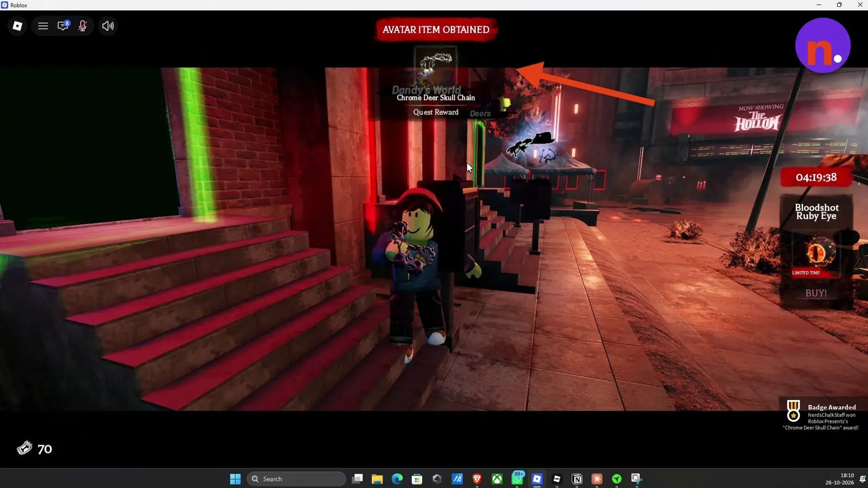
Task: Open Snipping Tool from taskbar
Action: coord(636,479)
